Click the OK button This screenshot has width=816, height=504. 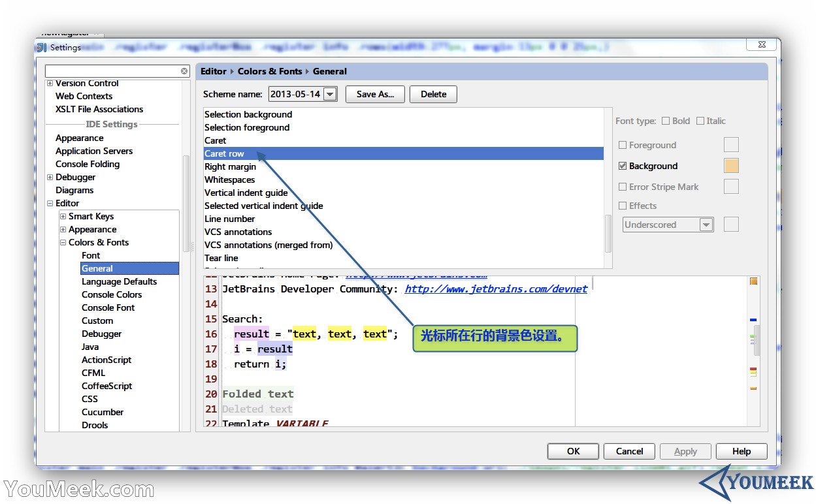(573, 451)
